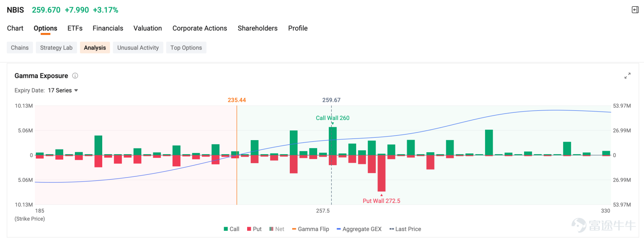Click the Call Wall 260 marker
Viewport: 644px width, 240px height.
tap(332, 118)
